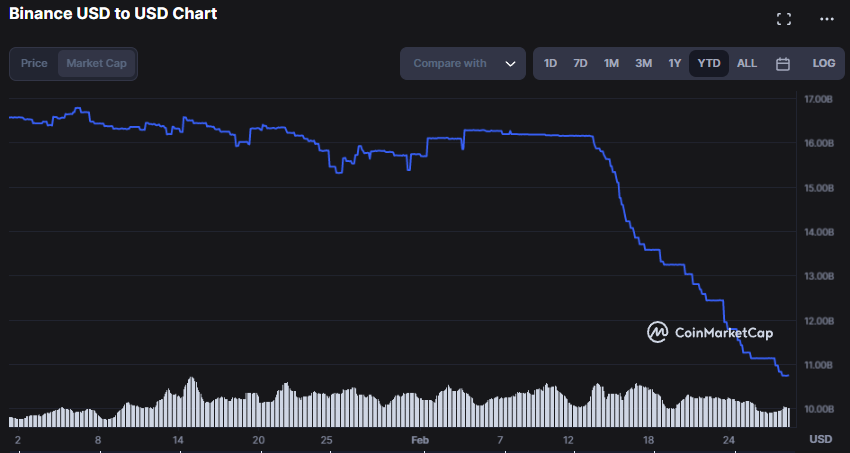Select the YTD time range
The height and width of the screenshot is (453, 850).
coord(709,63)
